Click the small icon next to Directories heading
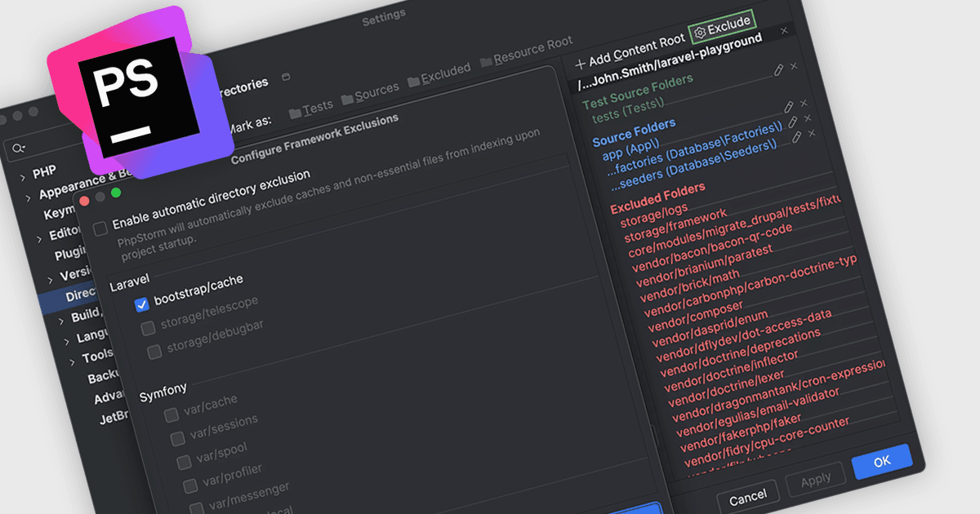Viewport: 980px width, 514px height. 286,78
